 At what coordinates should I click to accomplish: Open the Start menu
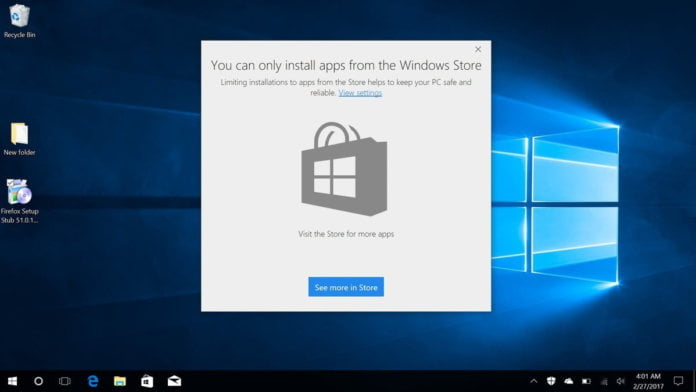[x=12, y=381]
